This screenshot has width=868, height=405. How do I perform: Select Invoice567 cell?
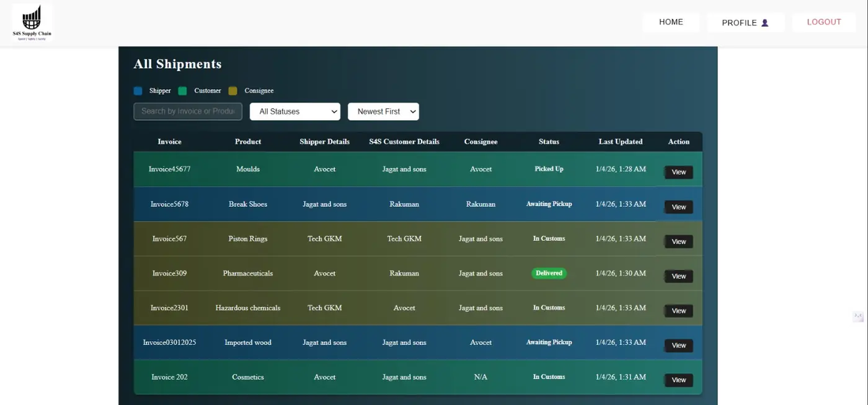pyautogui.click(x=169, y=238)
